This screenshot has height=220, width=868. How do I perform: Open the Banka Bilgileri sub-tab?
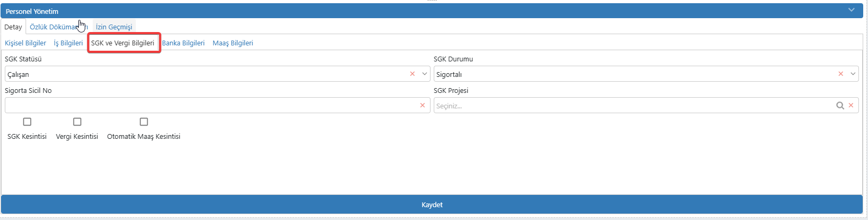coord(183,43)
